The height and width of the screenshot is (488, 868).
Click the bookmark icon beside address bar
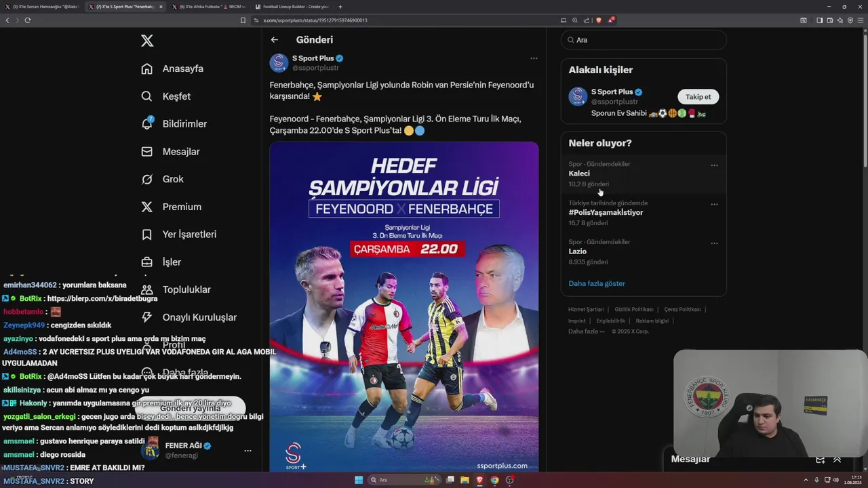(x=243, y=20)
